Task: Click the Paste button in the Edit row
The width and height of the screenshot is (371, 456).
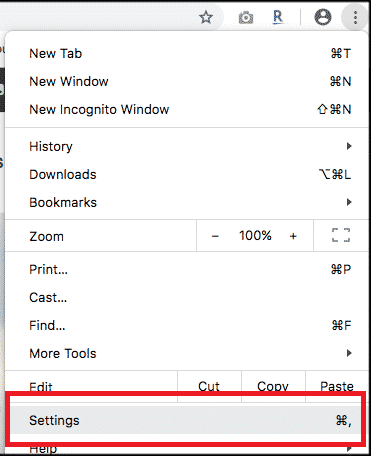Action: click(x=337, y=386)
